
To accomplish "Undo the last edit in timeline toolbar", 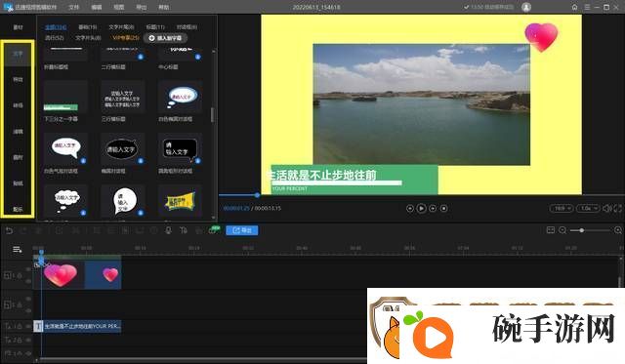I will click(9, 230).
